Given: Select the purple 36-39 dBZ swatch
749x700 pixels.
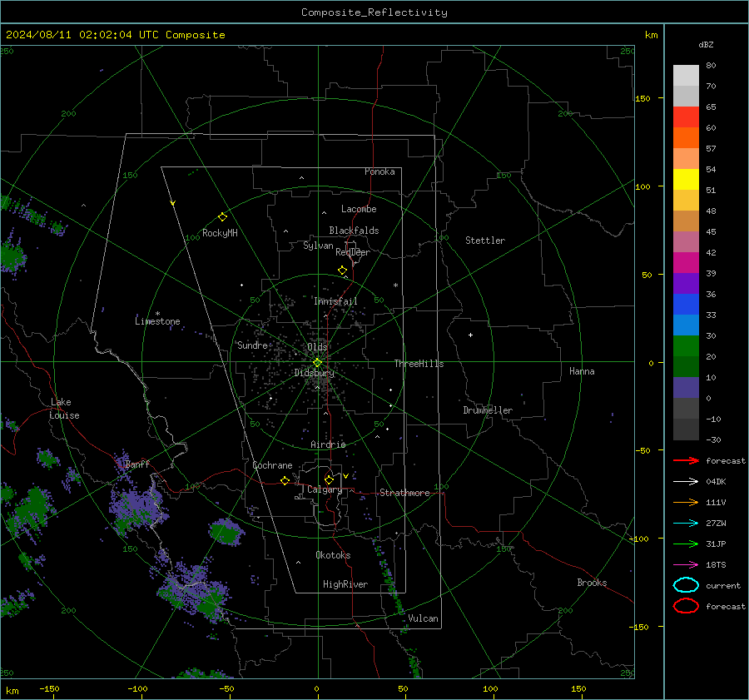Looking at the screenshot, I should (686, 284).
